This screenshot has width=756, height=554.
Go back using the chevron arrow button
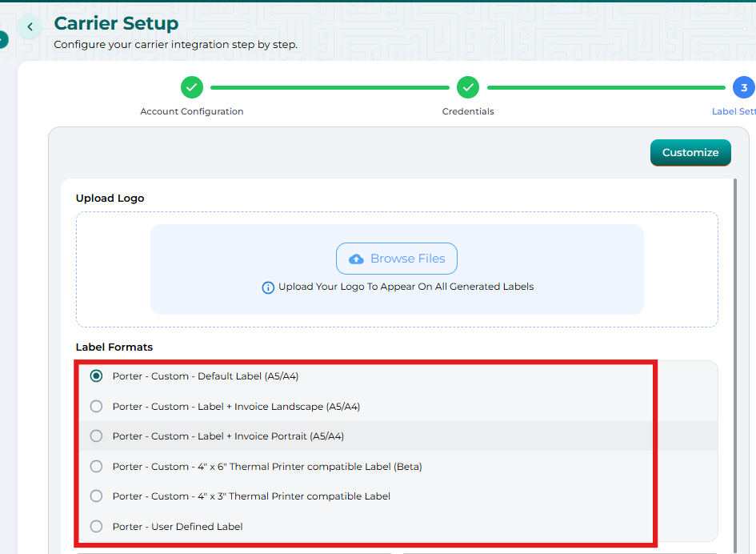pyautogui.click(x=30, y=27)
